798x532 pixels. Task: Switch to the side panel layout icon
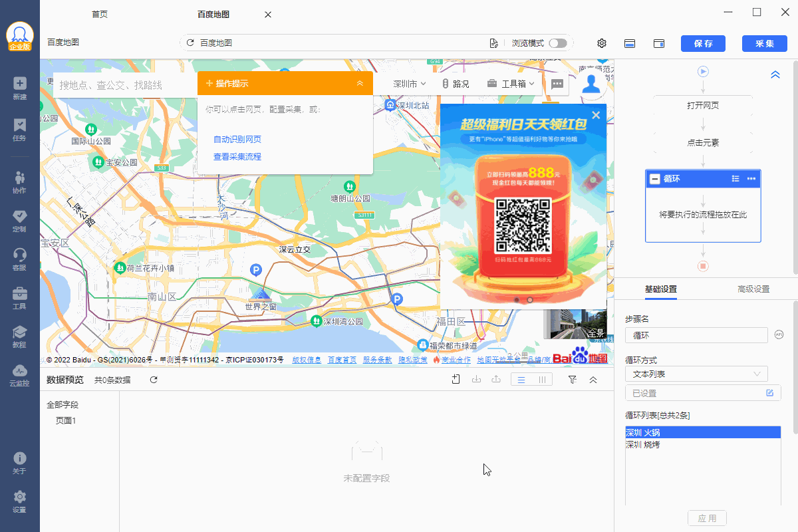click(x=659, y=43)
